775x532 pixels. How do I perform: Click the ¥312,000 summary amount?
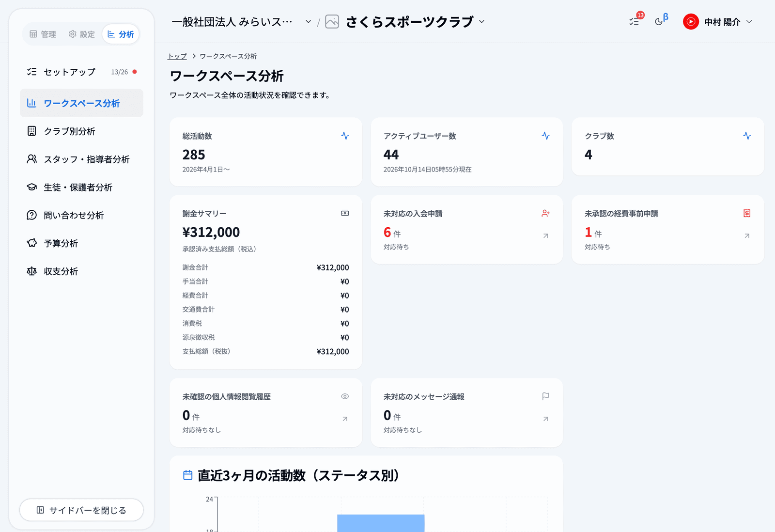pyautogui.click(x=211, y=232)
